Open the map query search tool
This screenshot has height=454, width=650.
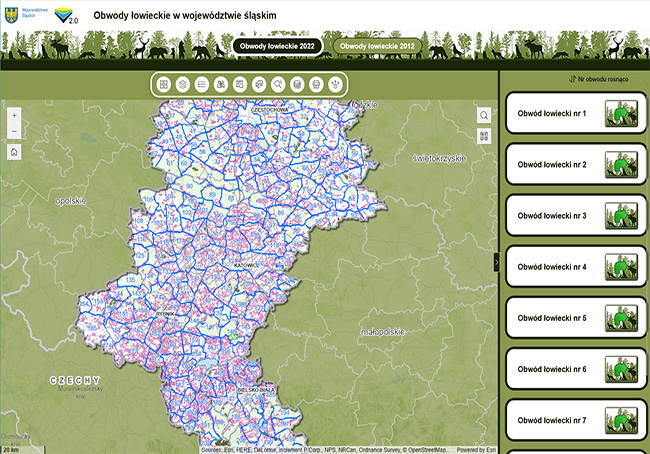tap(240, 85)
